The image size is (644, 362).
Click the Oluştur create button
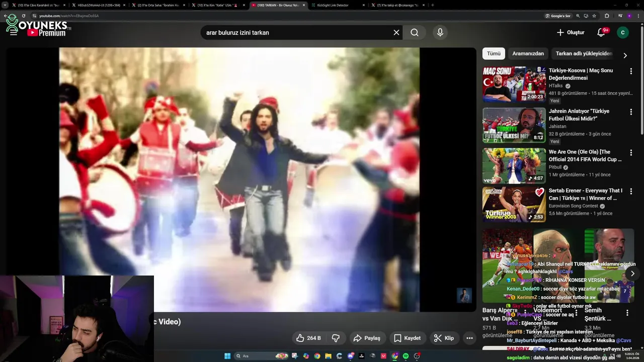pyautogui.click(x=571, y=33)
